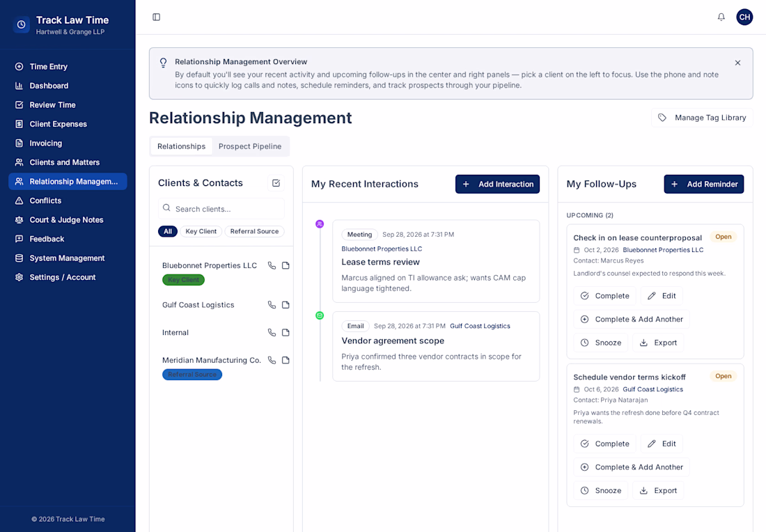The image size is (766, 532).
Task: Click the note icon for Internal
Action: coord(286,333)
